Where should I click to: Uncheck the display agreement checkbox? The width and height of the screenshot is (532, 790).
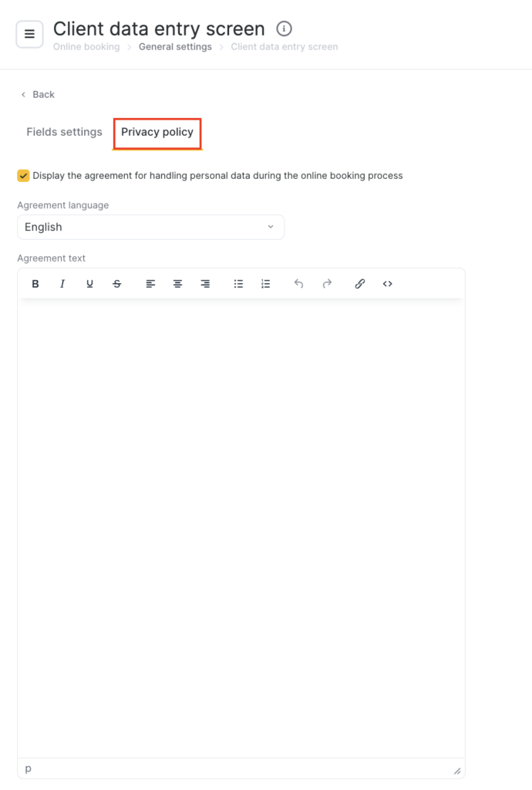pyautogui.click(x=23, y=176)
